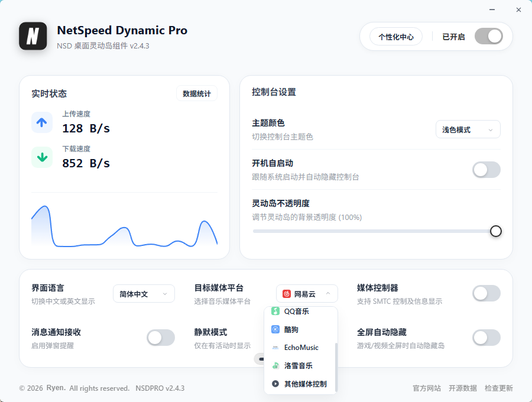The height and width of the screenshot is (402, 532).
Task: Select 其他媒体控制 option
Action: click(x=300, y=384)
